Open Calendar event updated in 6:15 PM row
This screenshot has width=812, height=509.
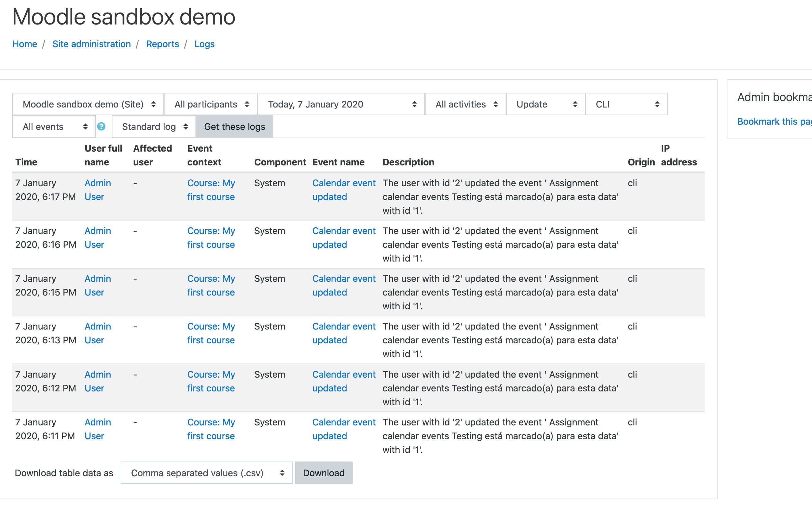344,285
